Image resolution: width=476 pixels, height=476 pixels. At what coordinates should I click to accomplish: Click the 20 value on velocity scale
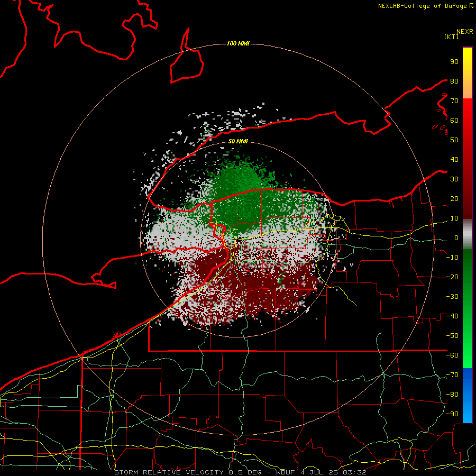pyautogui.click(x=454, y=199)
